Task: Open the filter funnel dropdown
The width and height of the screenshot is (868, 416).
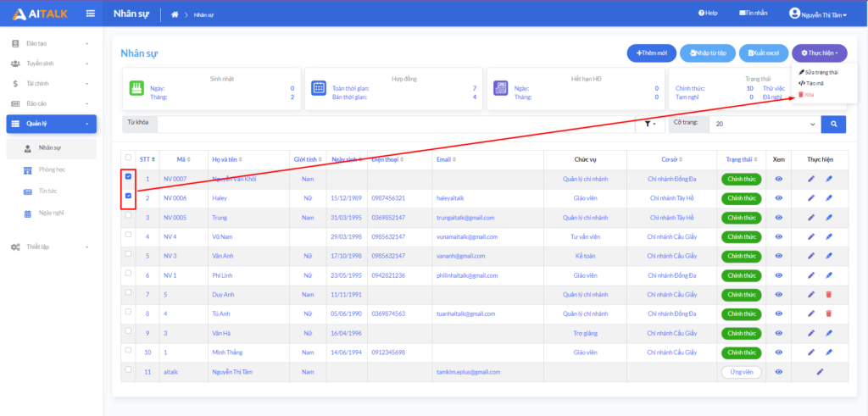Action: 649,124
